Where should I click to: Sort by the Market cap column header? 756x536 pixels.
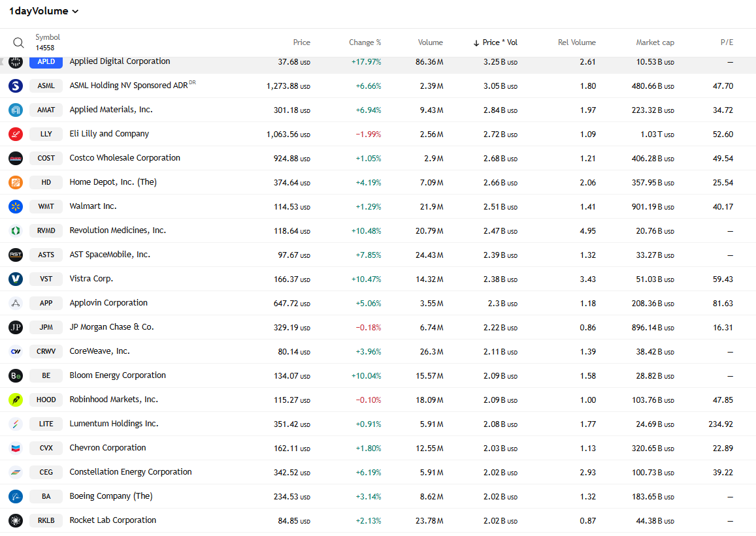click(655, 42)
